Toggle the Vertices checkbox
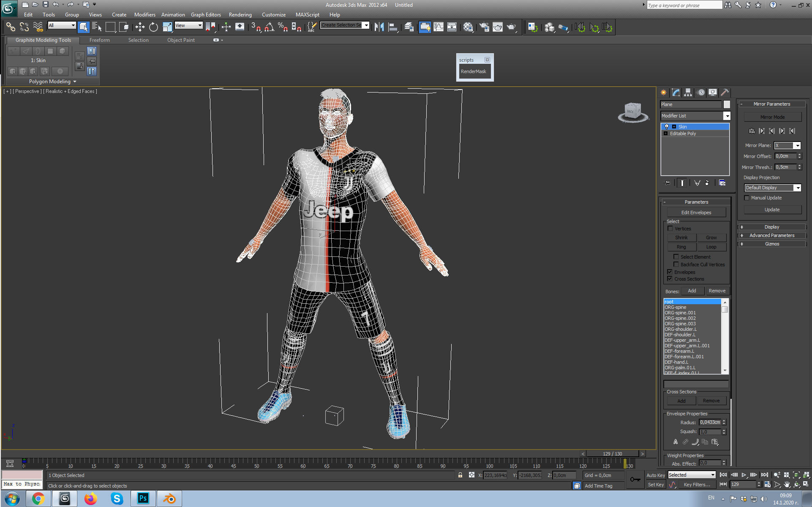The width and height of the screenshot is (812, 507). tap(670, 229)
